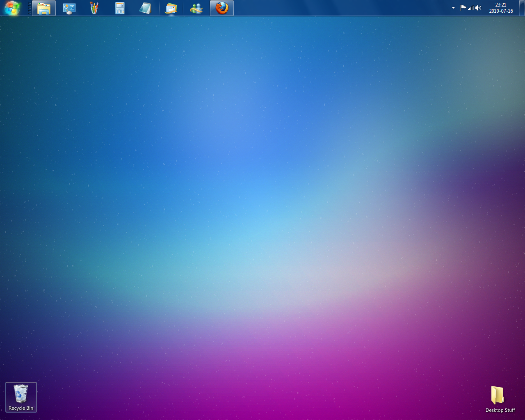Open the Windows Start orb

(x=12, y=8)
